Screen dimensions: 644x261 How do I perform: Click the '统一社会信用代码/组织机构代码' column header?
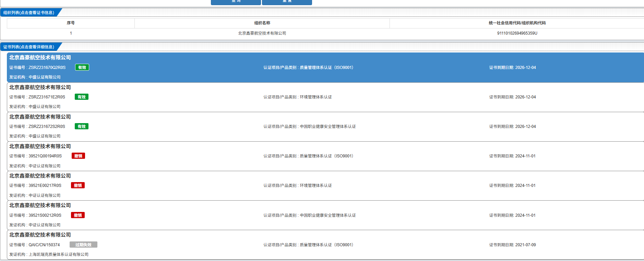(x=517, y=23)
